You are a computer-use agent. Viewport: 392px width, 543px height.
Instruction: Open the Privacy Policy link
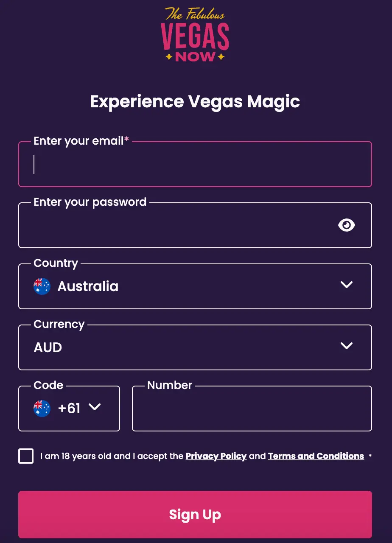coord(216,456)
